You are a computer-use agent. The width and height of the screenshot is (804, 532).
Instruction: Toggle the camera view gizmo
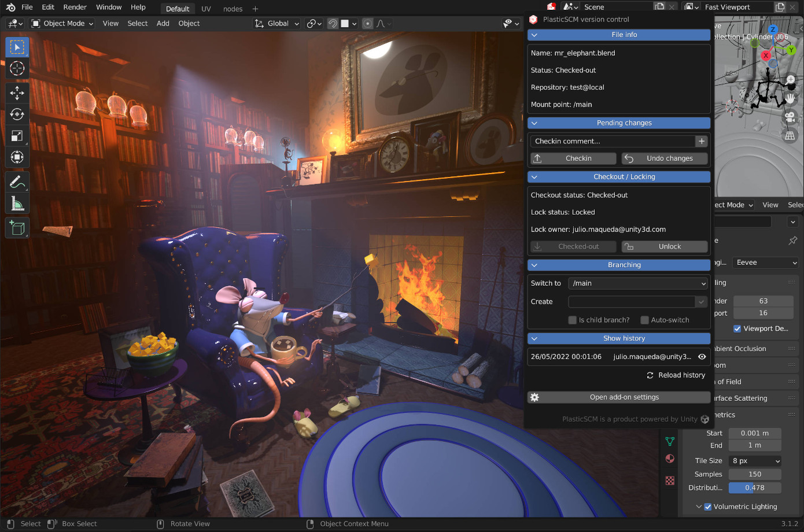click(790, 116)
